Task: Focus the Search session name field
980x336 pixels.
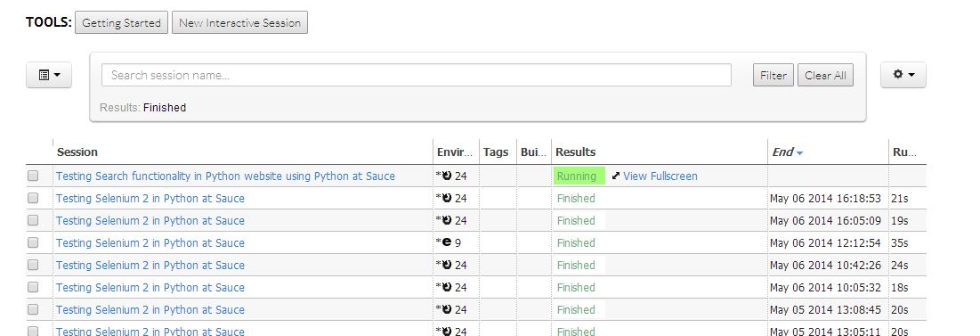Action: [x=417, y=75]
